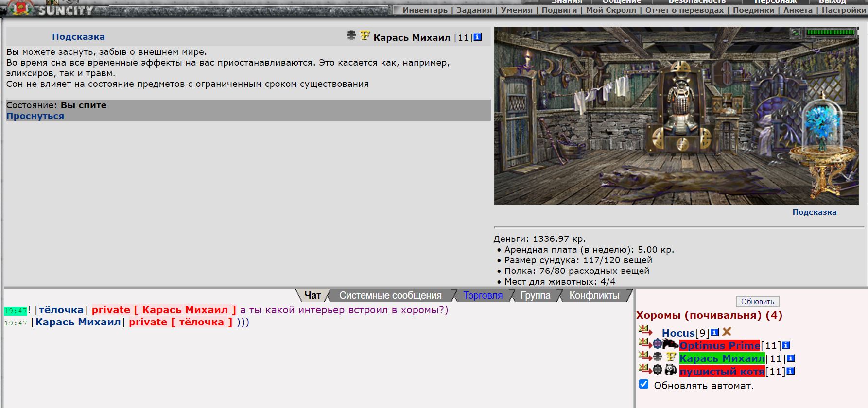The image size is (868, 408).
Task: Click Подсказка link below room picture
Action: (x=815, y=212)
